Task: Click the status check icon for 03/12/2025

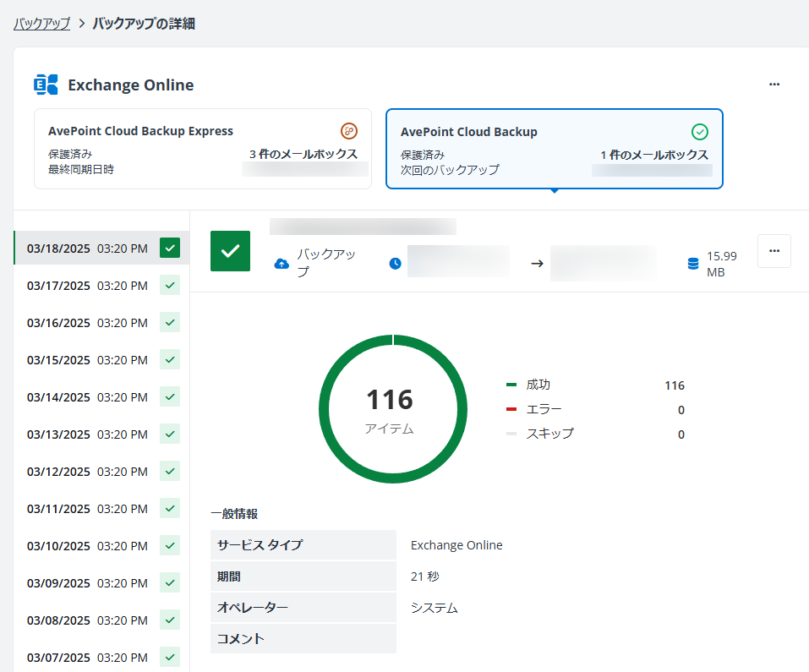Action: click(170, 472)
